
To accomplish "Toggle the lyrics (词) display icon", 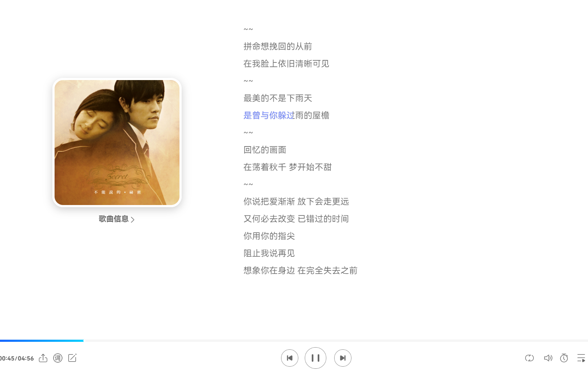I will point(58,358).
